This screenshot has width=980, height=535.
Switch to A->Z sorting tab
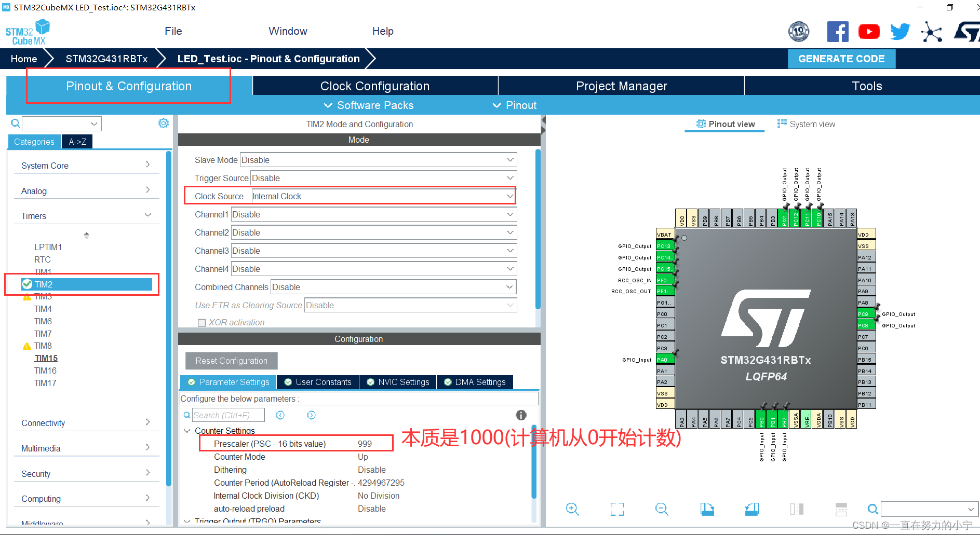point(77,142)
